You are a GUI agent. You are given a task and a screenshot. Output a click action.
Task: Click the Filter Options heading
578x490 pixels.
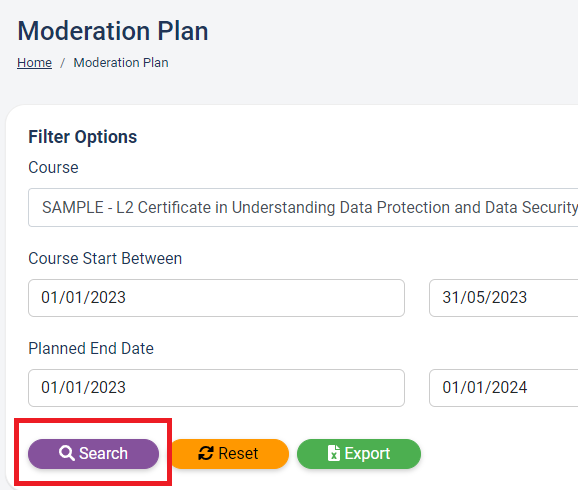click(x=83, y=137)
